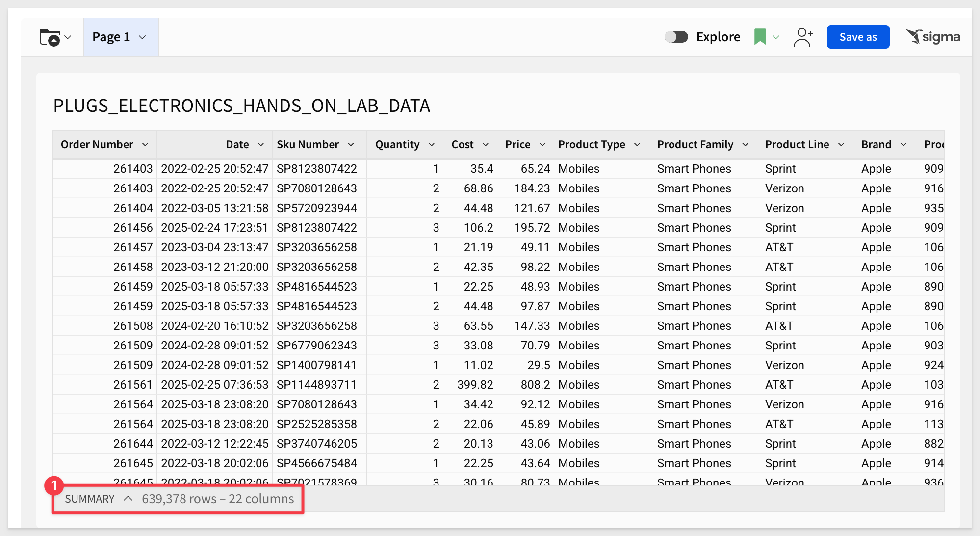The image size is (980, 536).
Task: Open Price column dropdown arrow
Action: (x=542, y=144)
